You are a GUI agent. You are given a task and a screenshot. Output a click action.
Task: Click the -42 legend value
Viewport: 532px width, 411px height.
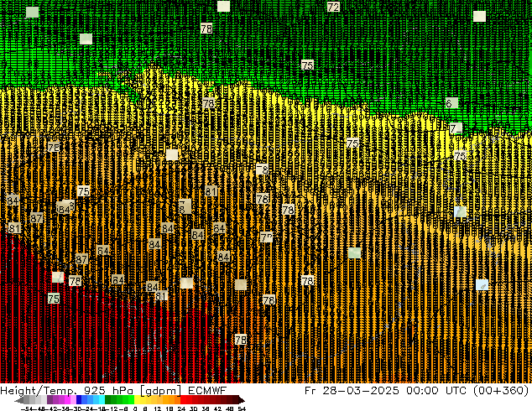point(53,408)
